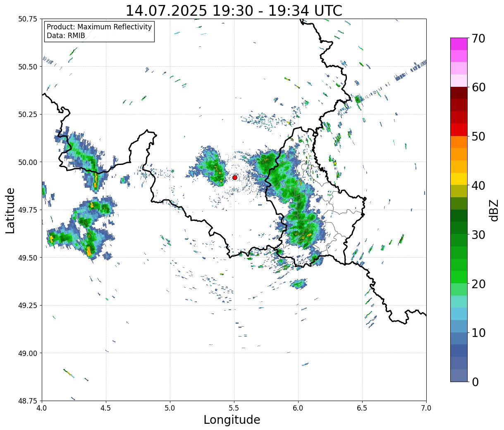The width and height of the screenshot is (504, 430).
Task: Click the latitude tick label 49.00
Action: tap(28, 353)
